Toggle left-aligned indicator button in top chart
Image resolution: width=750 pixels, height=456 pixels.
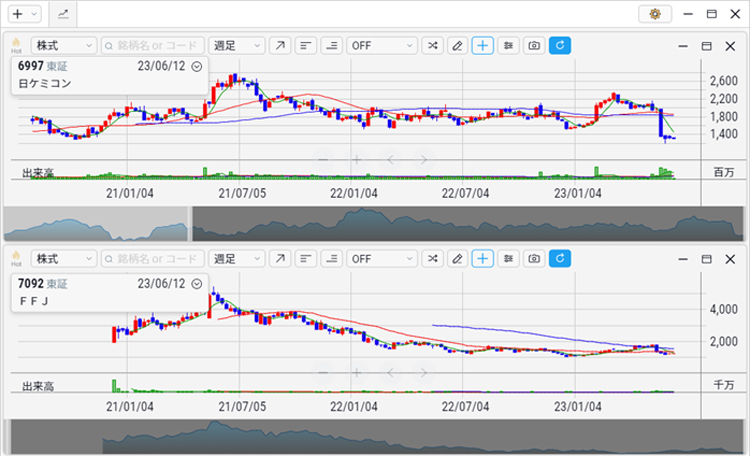pyautogui.click(x=305, y=46)
